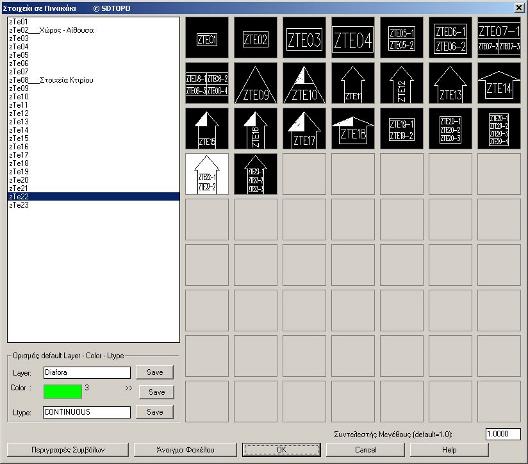Save the default Ltype setting

pos(155,412)
